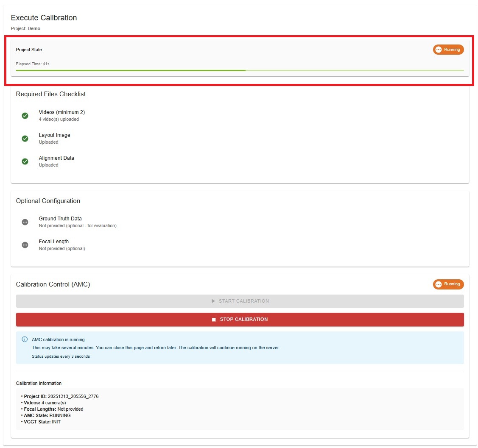478x448 pixels.
Task: Click the disabled Start Calibration button
Action: [240, 301]
